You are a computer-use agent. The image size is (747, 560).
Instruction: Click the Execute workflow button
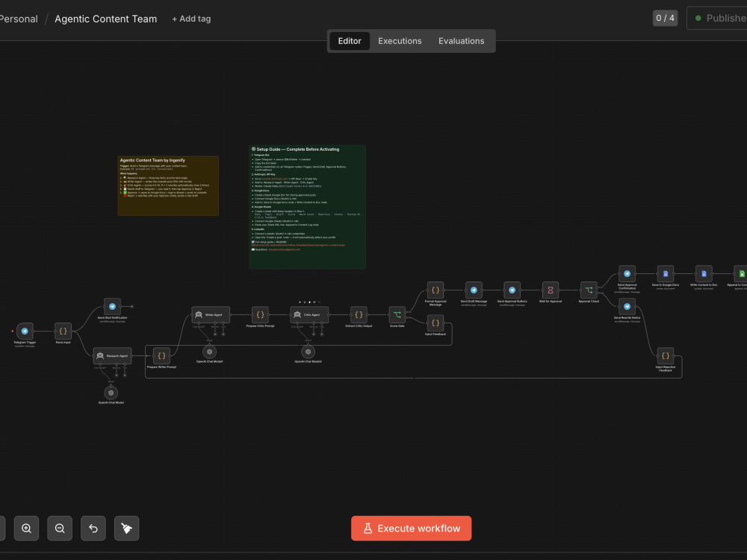[411, 528]
